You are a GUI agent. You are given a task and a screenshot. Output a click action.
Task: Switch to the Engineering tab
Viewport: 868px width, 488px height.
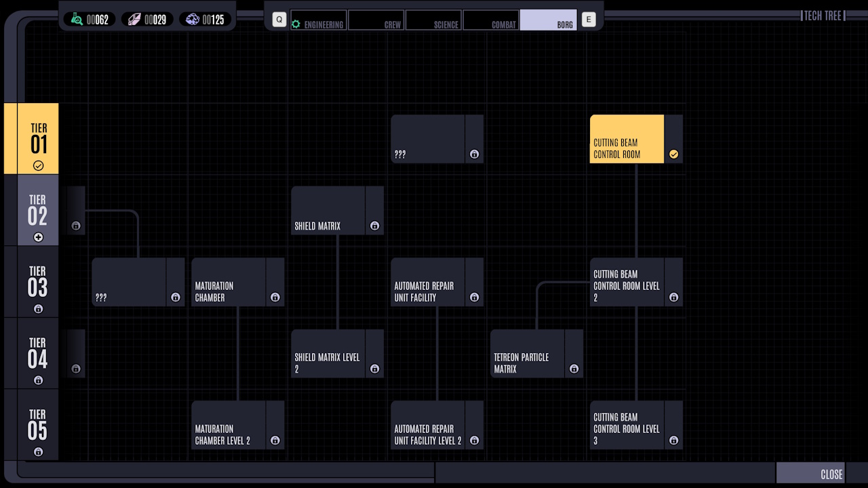coord(318,20)
